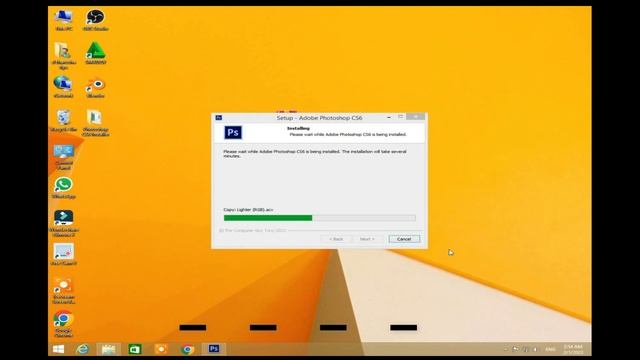This screenshot has height=360, width=640.
Task: Open Chrome from the taskbar
Action: [x=188, y=349]
